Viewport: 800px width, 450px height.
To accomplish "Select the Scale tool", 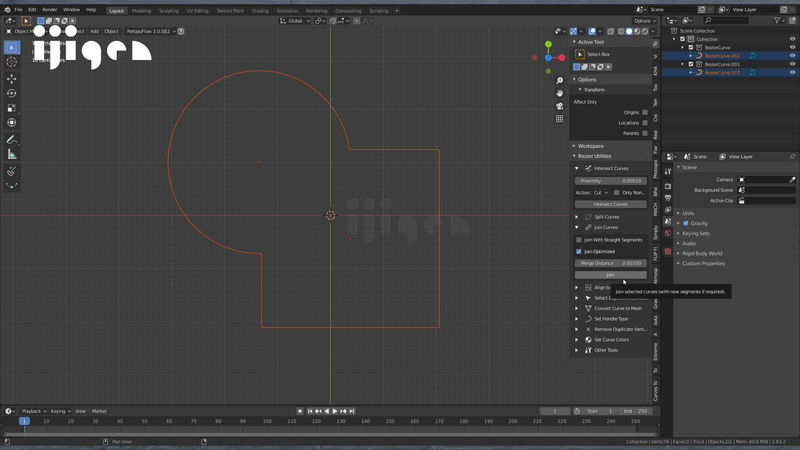I will point(12,108).
